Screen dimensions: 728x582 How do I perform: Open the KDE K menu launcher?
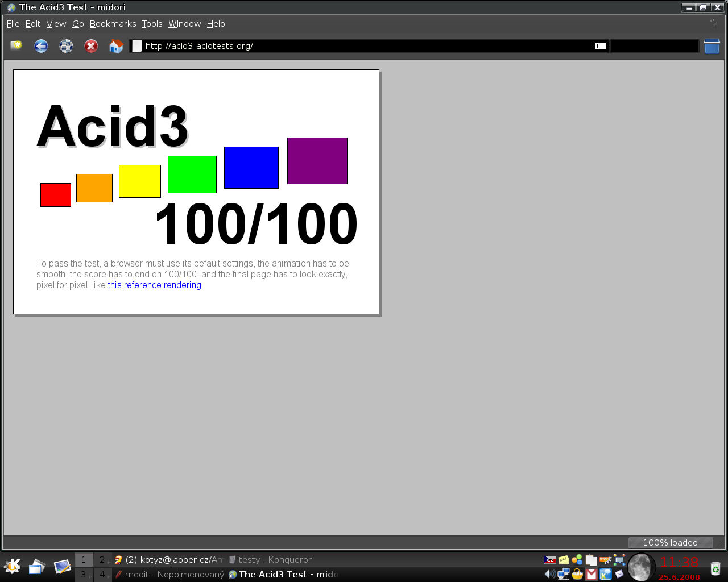point(12,566)
